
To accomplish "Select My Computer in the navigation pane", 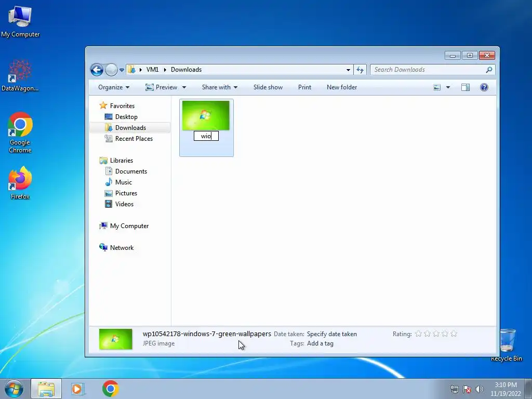I will [x=129, y=226].
